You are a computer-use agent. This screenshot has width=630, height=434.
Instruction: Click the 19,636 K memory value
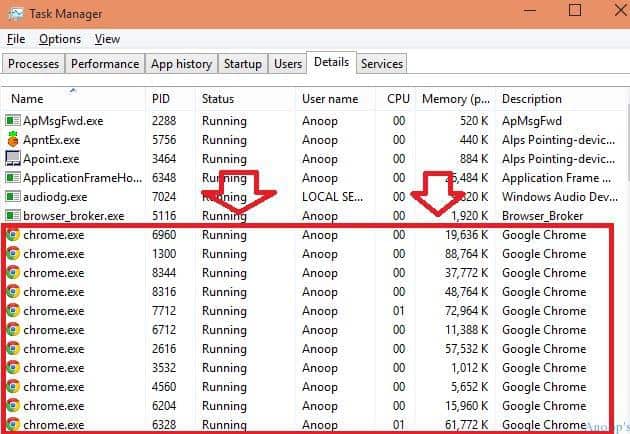[466, 235]
